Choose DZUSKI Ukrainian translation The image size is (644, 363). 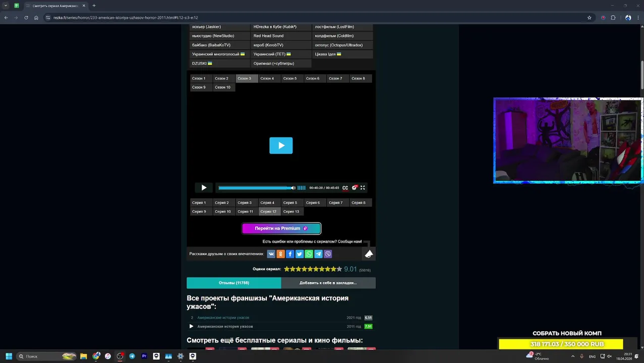click(220, 64)
